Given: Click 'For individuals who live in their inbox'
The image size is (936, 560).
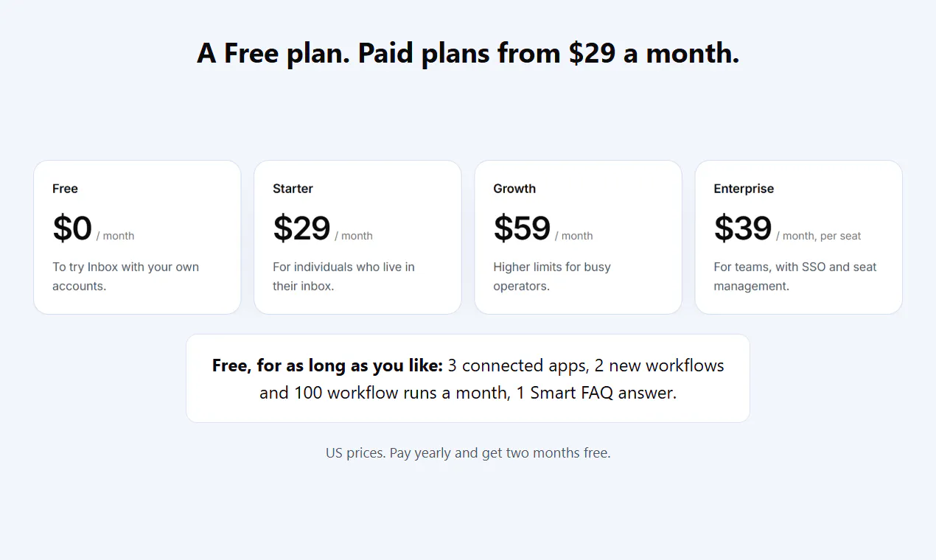Looking at the screenshot, I should coord(343,276).
